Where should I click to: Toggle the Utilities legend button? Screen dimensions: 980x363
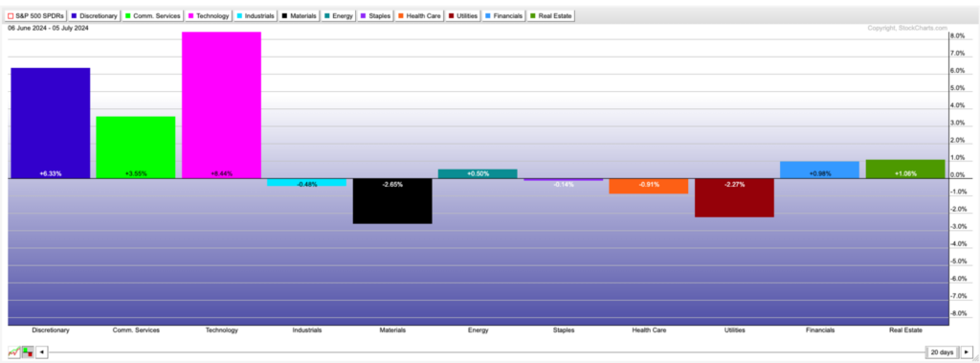pos(463,15)
